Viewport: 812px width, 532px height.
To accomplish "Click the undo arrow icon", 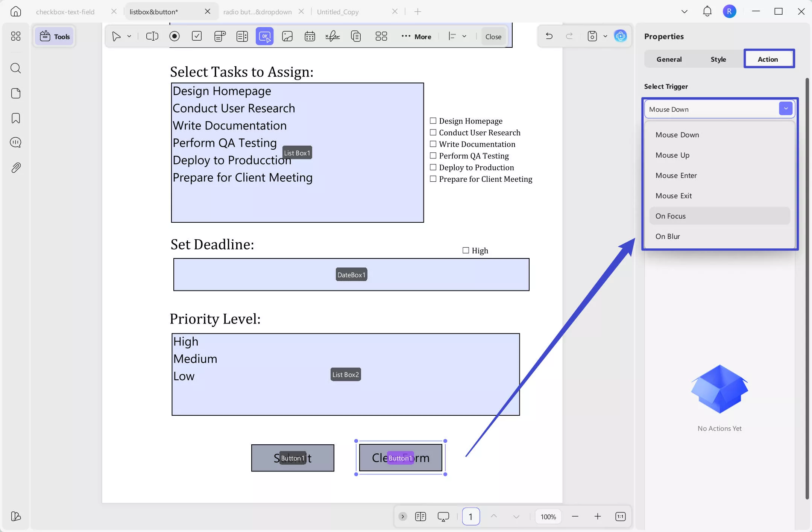I will (x=549, y=36).
